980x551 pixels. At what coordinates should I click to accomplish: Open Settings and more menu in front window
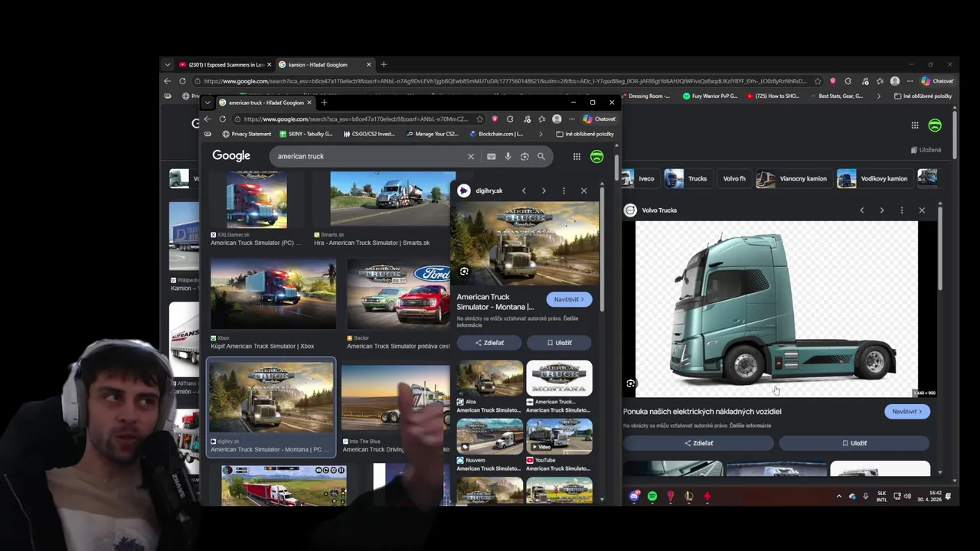pyautogui.click(x=570, y=119)
